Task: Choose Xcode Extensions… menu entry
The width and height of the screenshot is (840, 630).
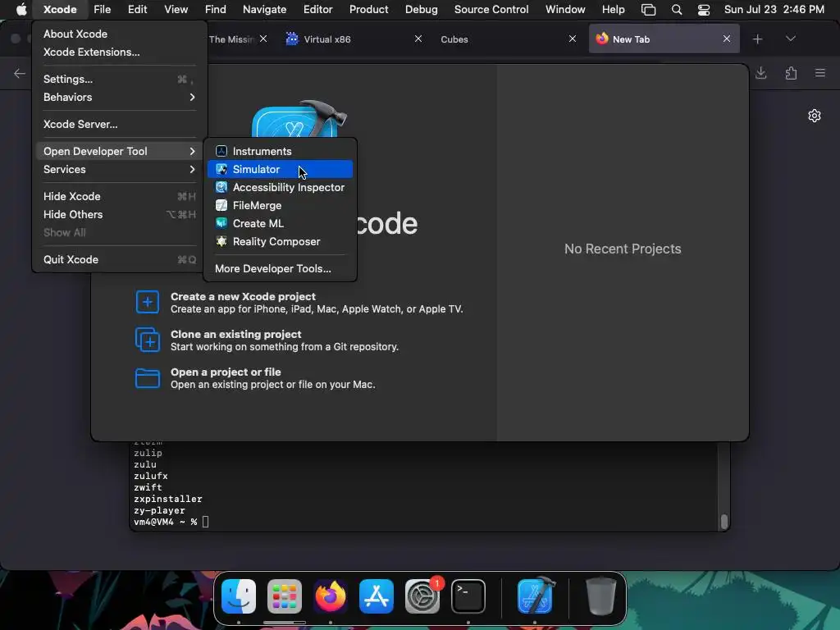Action: 119,52
